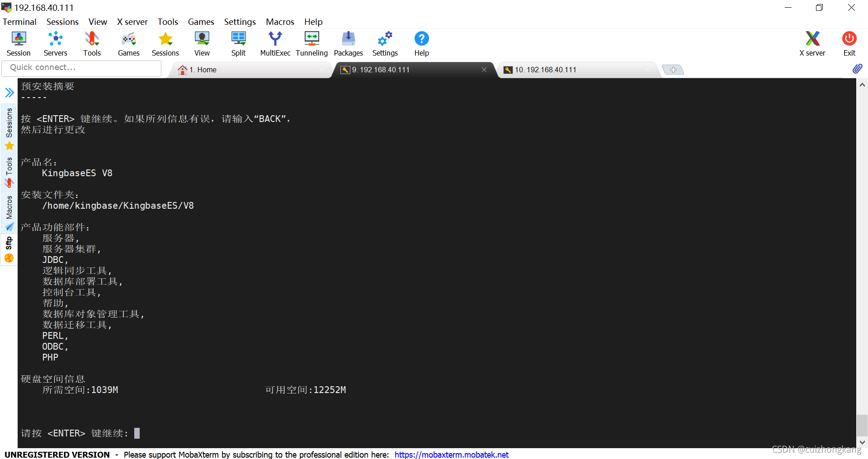868x459 pixels.
Task: Click the Sessions star icon in toolbar
Action: click(165, 44)
